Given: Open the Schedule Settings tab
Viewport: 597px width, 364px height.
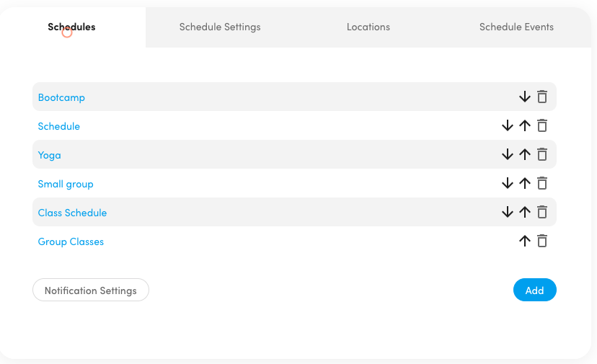Looking at the screenshot, I should [220, 27].
